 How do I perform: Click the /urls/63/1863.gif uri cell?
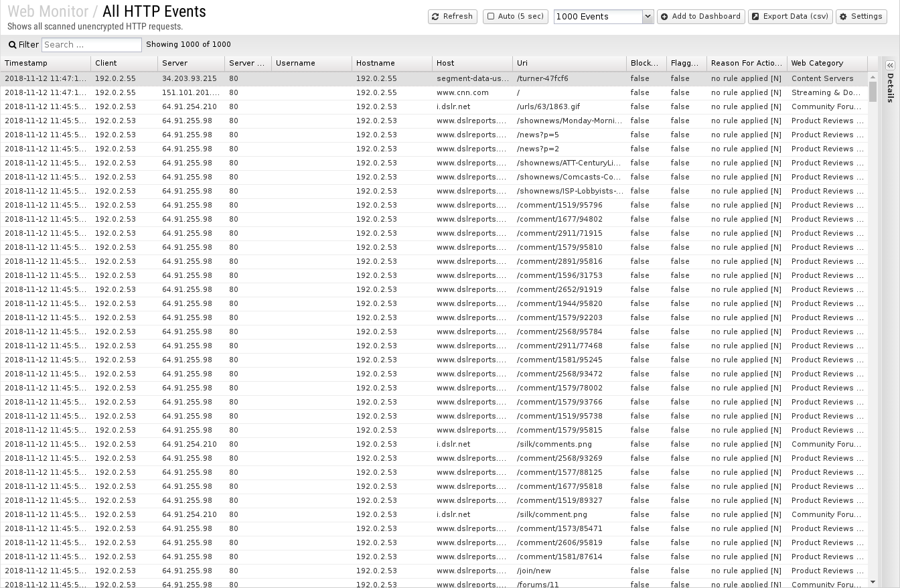click(570, 106)
